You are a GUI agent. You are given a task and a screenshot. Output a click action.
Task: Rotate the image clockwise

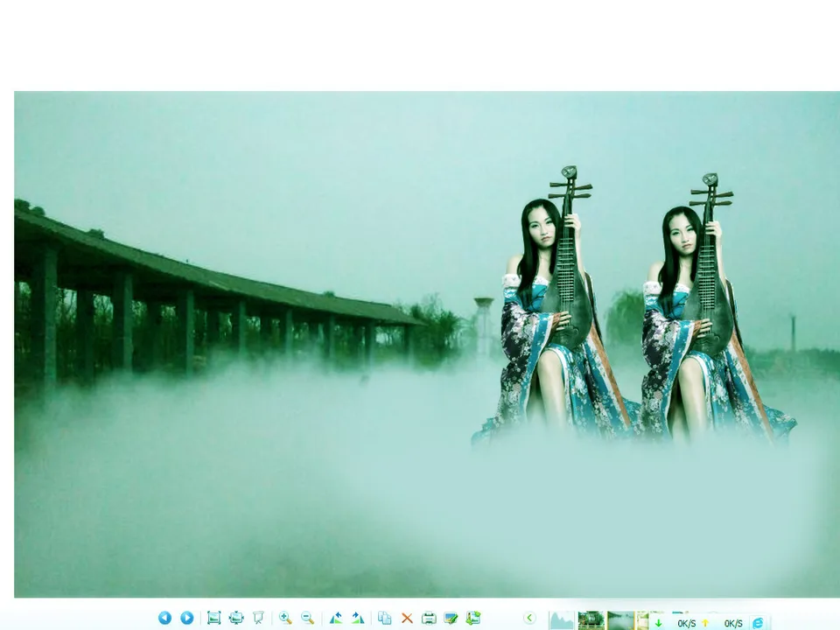click(358, 618)
